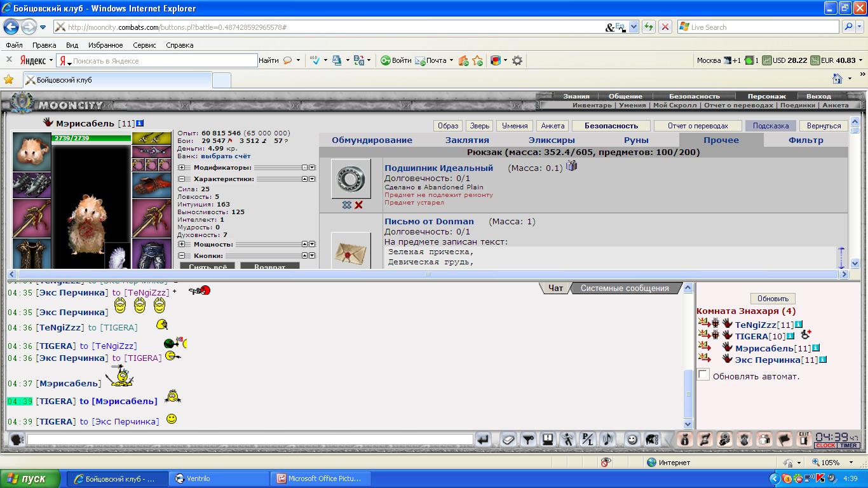
Task: Click gift box icon next to Подшипник Идеальный
Action: (571, 166)
